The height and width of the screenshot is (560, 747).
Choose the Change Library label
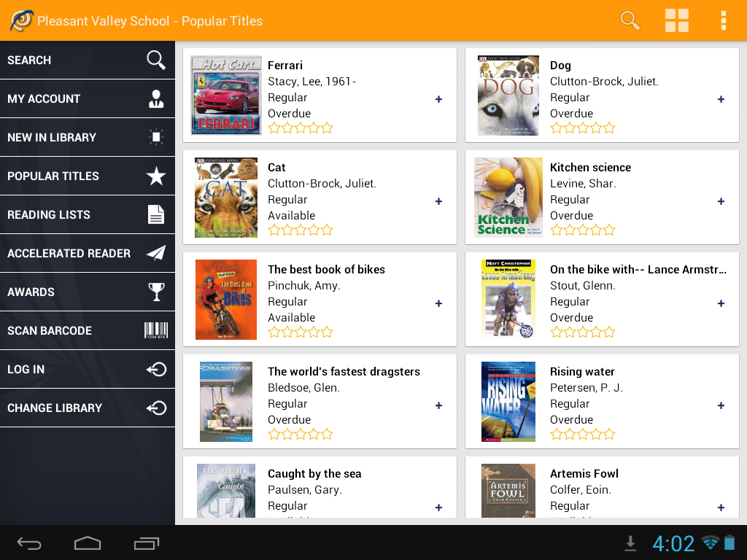pos(55,408)
